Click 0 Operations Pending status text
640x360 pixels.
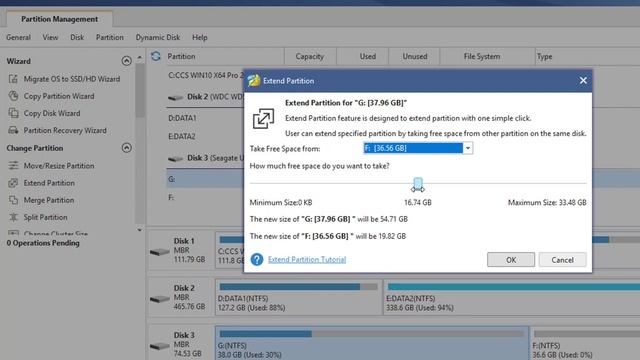click(x=43, y=243)
